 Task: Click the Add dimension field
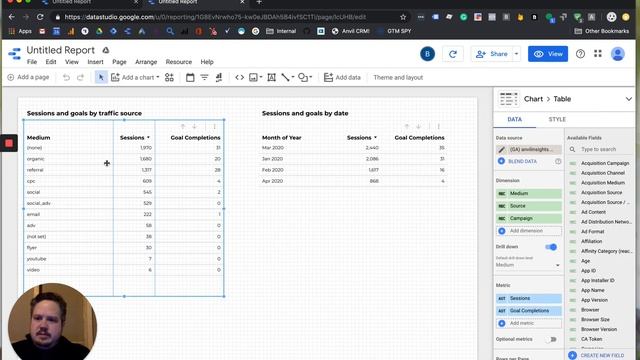click(x=529, y=231)
